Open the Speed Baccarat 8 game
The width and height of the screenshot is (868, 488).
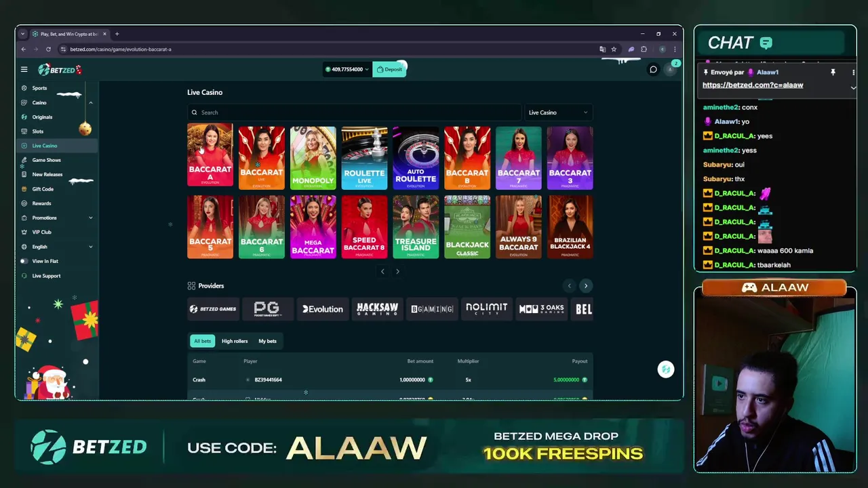tap(364, 227)
